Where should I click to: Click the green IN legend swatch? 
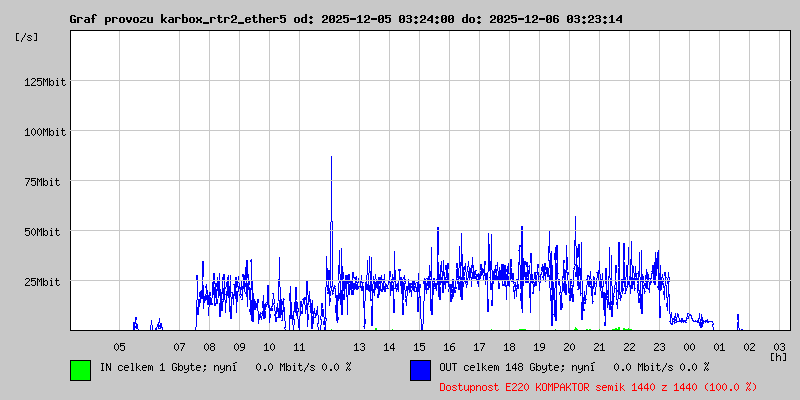(80, 370)
